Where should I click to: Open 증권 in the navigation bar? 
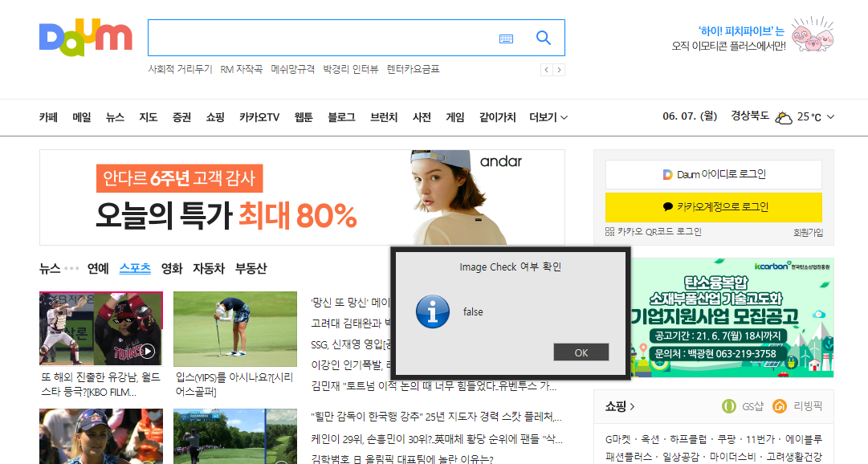[x=181, y=117]
